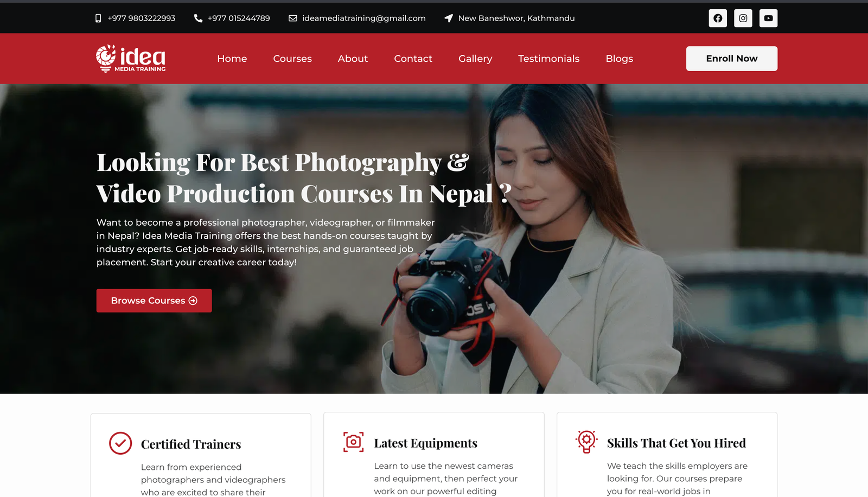Click the camera icon above Latest Equipments

pyautogui.click(x=354, y=442)
